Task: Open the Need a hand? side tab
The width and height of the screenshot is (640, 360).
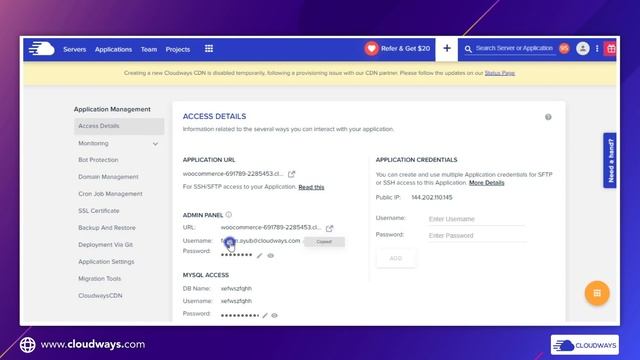Action: 610,160
